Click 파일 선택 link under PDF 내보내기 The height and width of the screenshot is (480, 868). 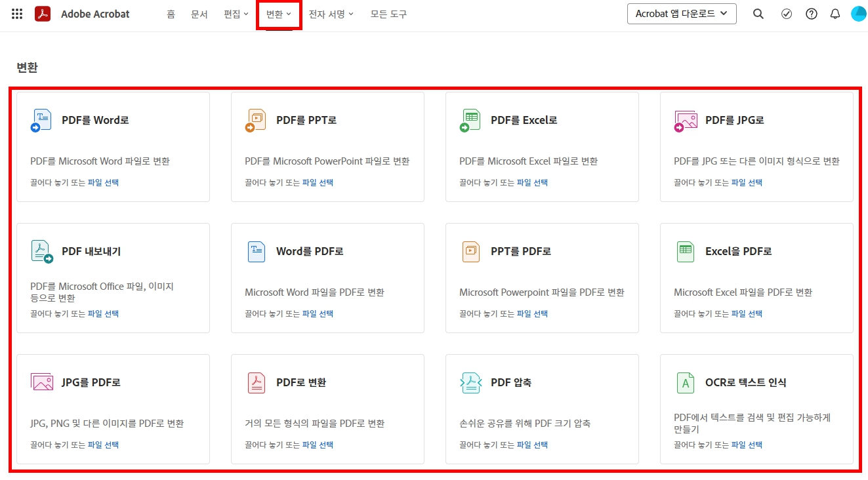pos(104,313)
